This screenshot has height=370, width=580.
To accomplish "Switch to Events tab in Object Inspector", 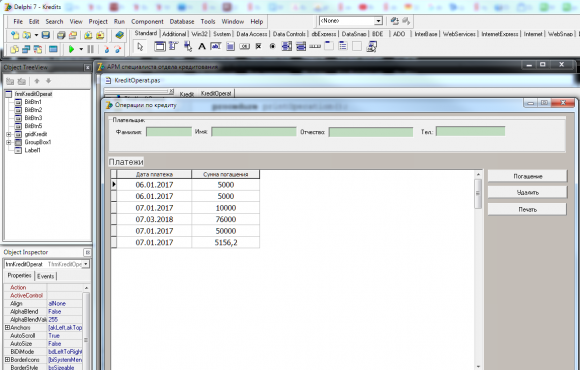I will point(45,276).
